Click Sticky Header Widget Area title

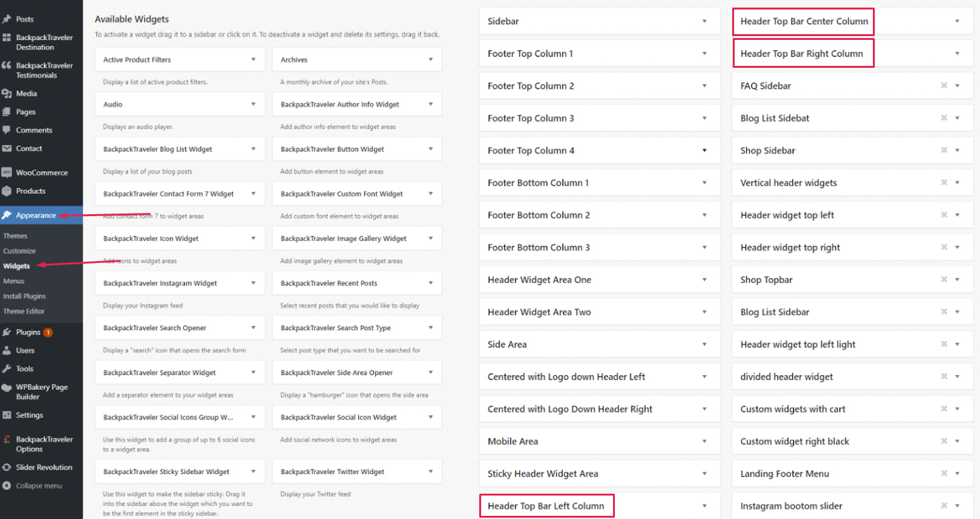pos(543,473)
